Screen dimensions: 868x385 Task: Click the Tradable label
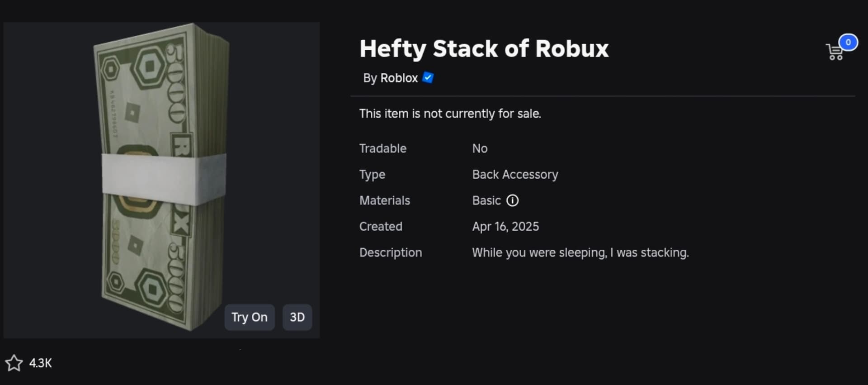pyautogui.click(x=382, y=148)
